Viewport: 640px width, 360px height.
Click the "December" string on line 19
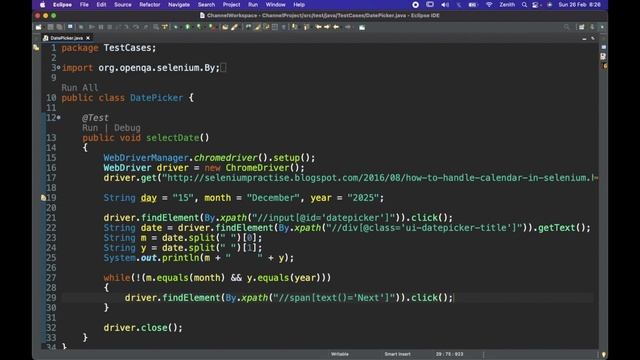273,198
